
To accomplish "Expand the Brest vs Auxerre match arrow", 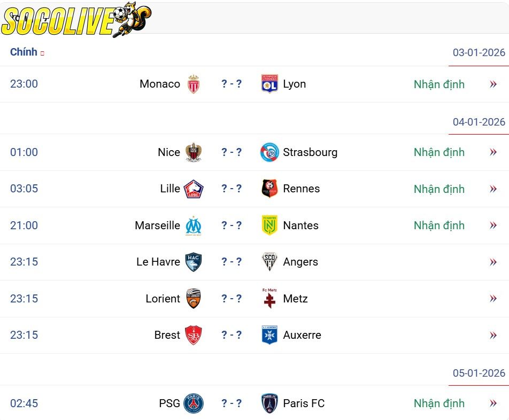I will [493, 335].
